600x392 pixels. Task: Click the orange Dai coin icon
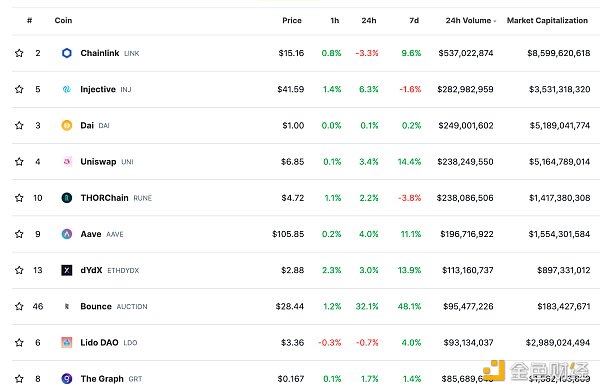[67, 125]
